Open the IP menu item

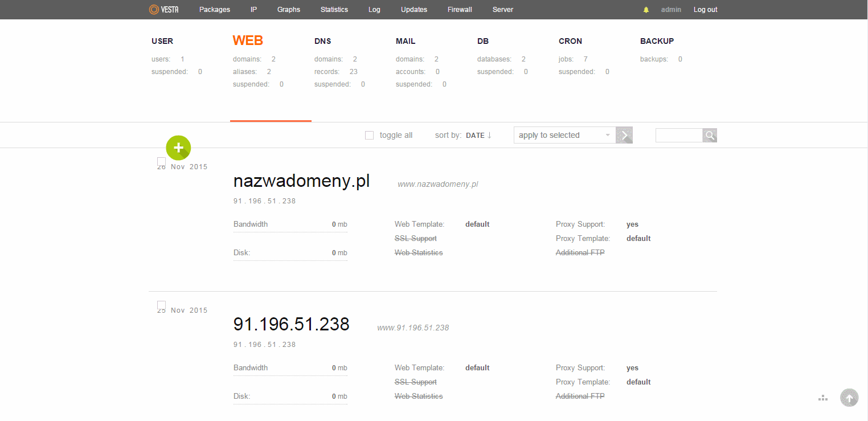253,10
